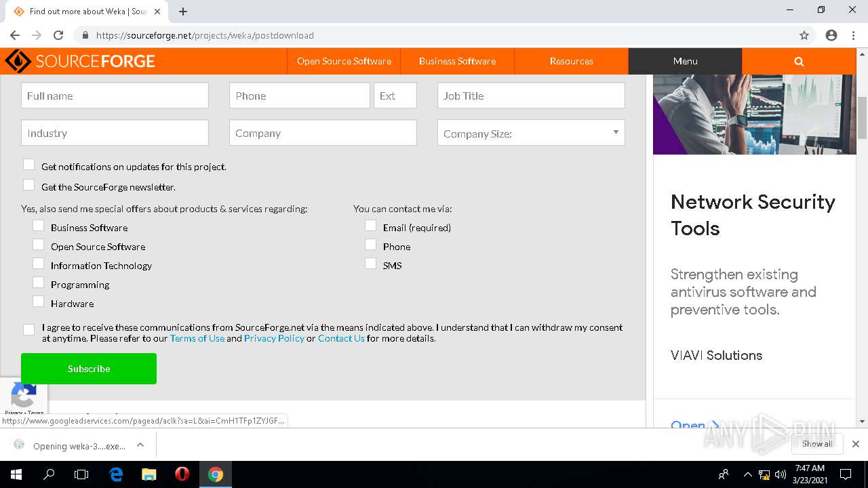Go back to previous page
Screen dimensions: 868x488
click(x=15, y=35)
